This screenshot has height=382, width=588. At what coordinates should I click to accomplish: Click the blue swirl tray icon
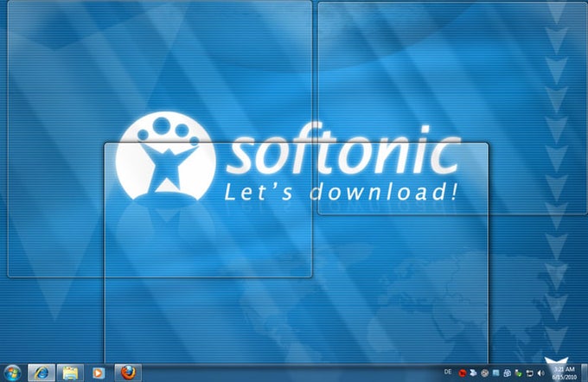[508, 373]
